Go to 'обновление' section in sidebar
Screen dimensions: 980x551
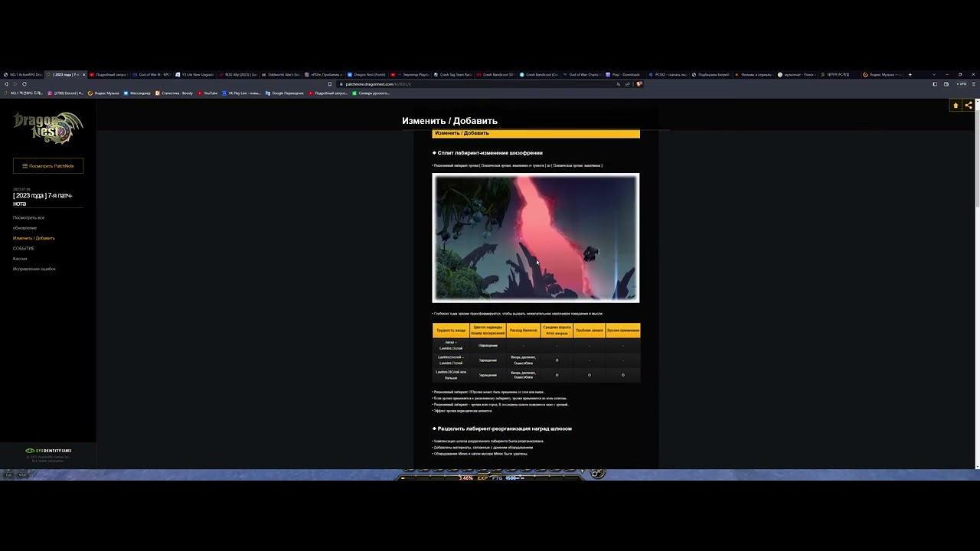pyautogui.click(x=24, y=227)
